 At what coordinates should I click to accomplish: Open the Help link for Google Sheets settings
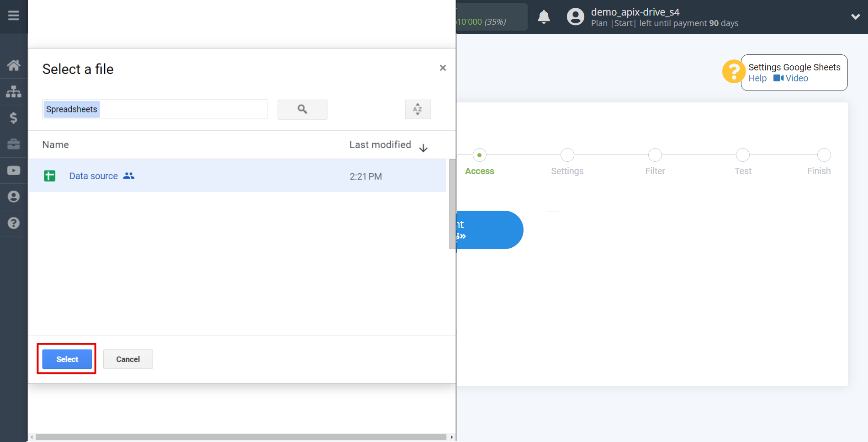[757, 78]
